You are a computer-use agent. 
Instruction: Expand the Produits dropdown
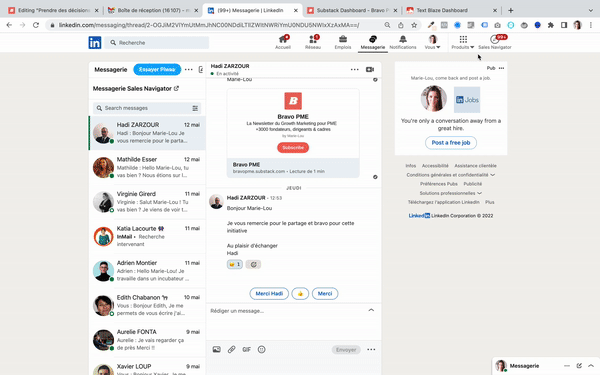[x=463, y=42]
